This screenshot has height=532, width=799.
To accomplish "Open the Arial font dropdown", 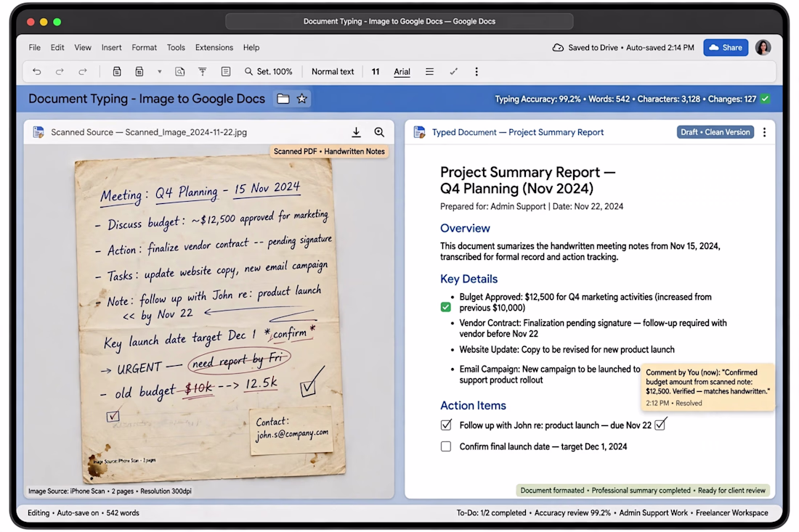I will (402, 72).
